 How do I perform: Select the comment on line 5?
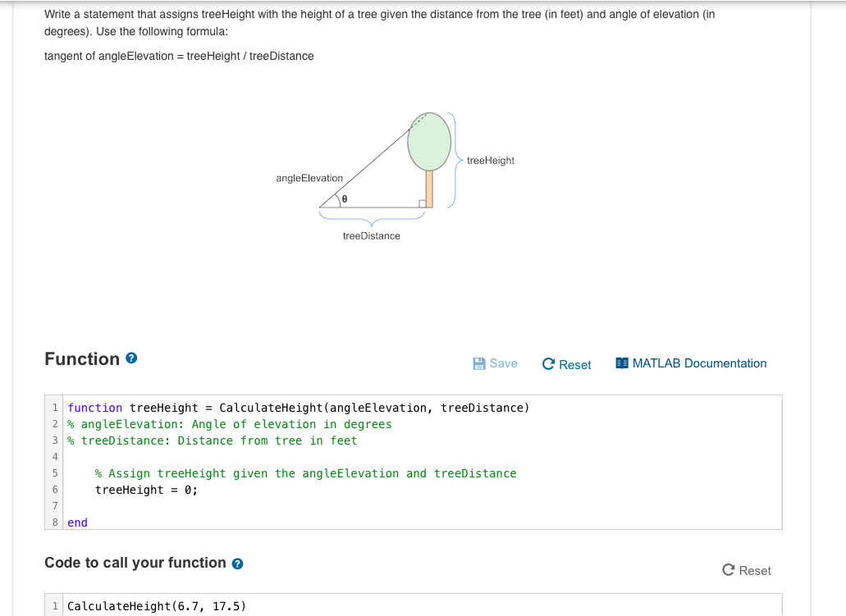pyautogui.click(x=305, y=473)
